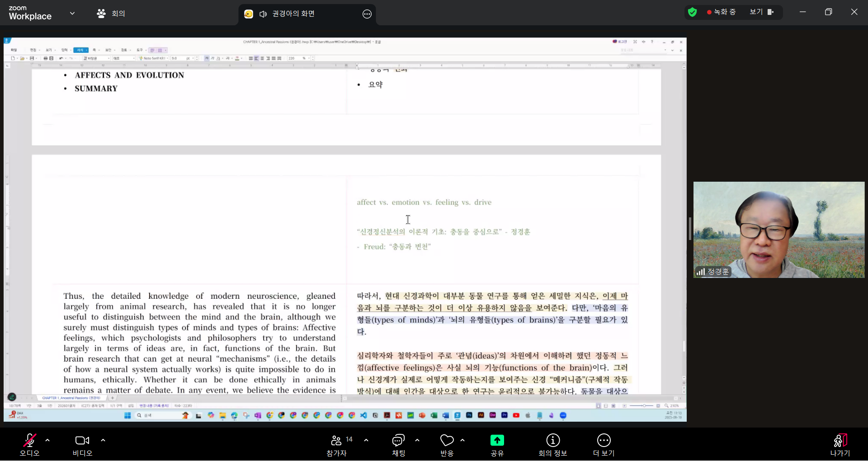The height and width of the screenshot is (461, 868).
Task: Open the 파일 menu in the word processor
Action: coord(14,50)
